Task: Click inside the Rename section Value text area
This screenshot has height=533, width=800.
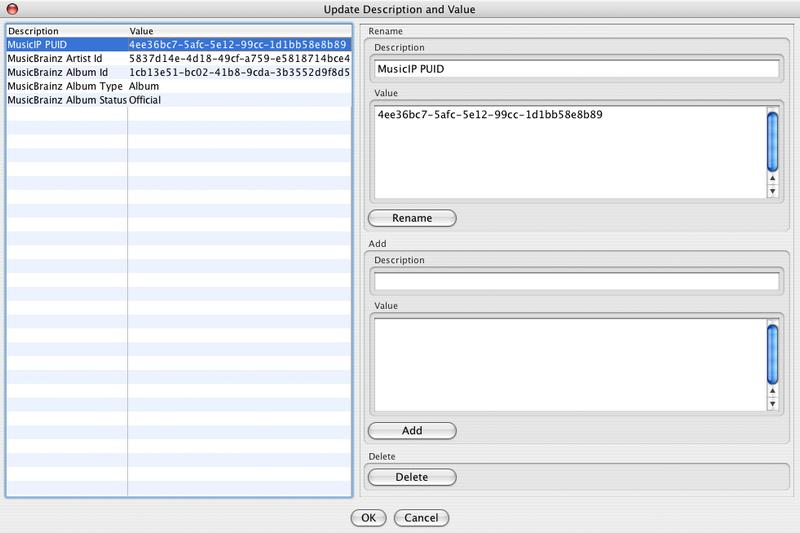Action: [570, 152]
